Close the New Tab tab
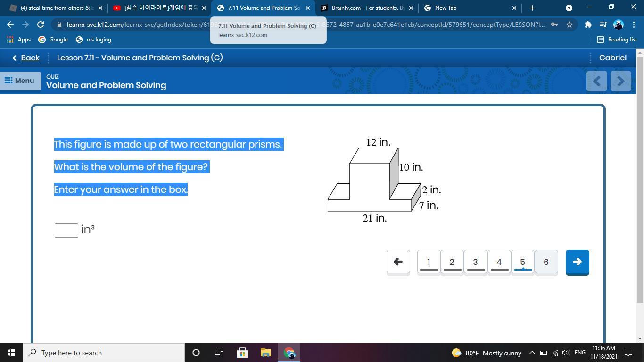This screenshot has height=362, width=644. coord(514,8)
